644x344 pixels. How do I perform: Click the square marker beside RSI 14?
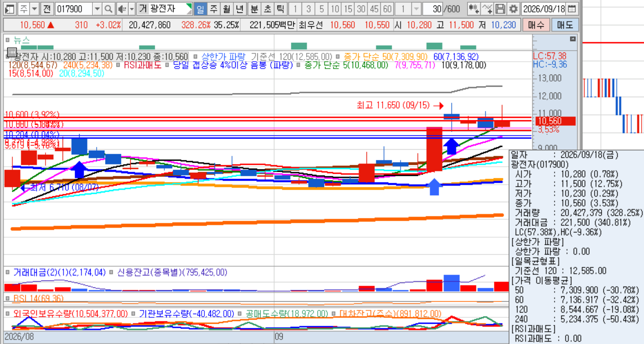point(8,298)
